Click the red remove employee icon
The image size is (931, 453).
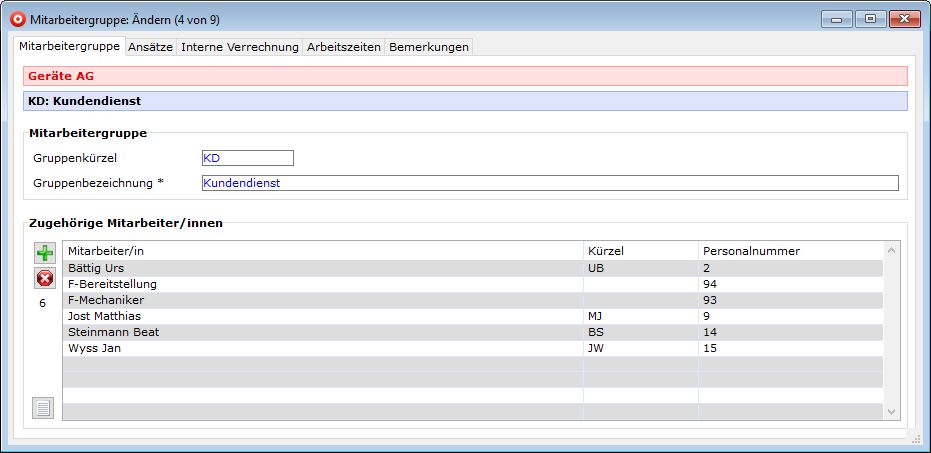tap(45, 278)
